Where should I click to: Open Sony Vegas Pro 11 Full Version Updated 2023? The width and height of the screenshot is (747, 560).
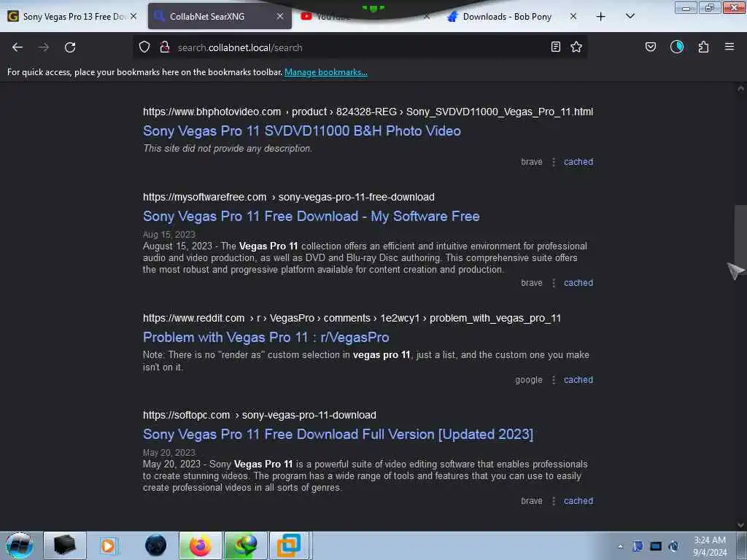tap(338, 435)
